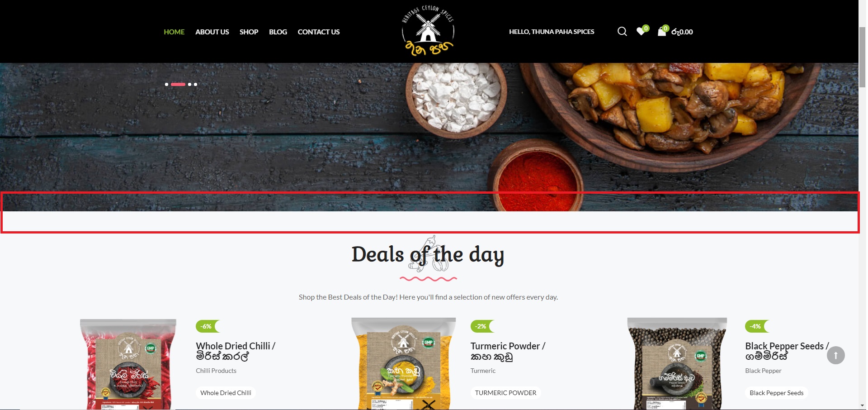
Task: Click the back-to-top arrow button
Action: tap(835, 355)
